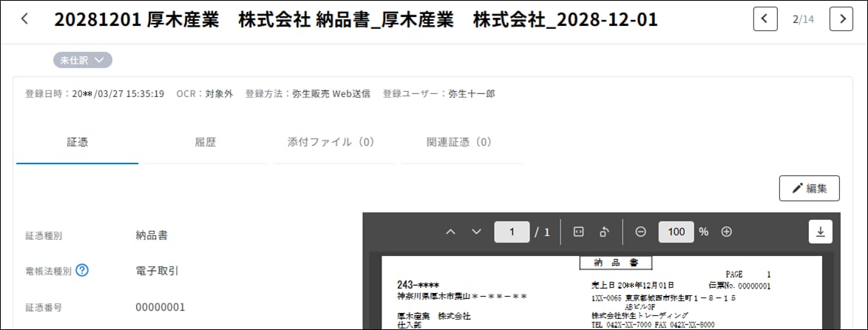Click the 納品書 heading in PDF preview
The image size is (868, 330).
click(x=616, y=263)
